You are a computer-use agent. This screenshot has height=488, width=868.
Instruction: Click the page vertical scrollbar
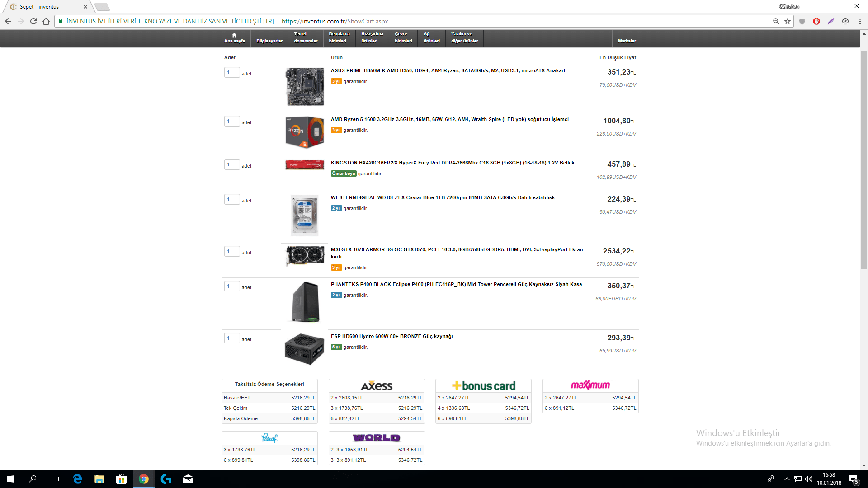pyautogui.click(x=864, y=158)
